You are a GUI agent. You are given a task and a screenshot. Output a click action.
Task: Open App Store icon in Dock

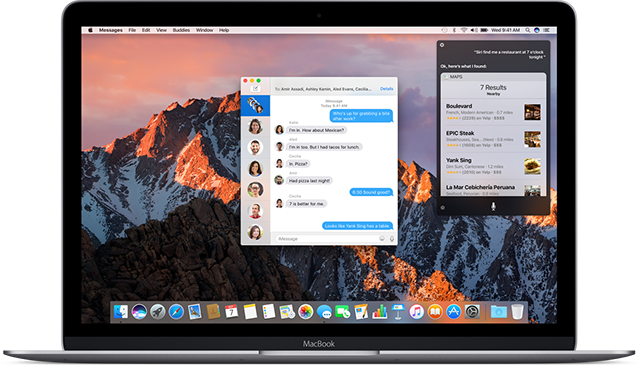[453, 312]
